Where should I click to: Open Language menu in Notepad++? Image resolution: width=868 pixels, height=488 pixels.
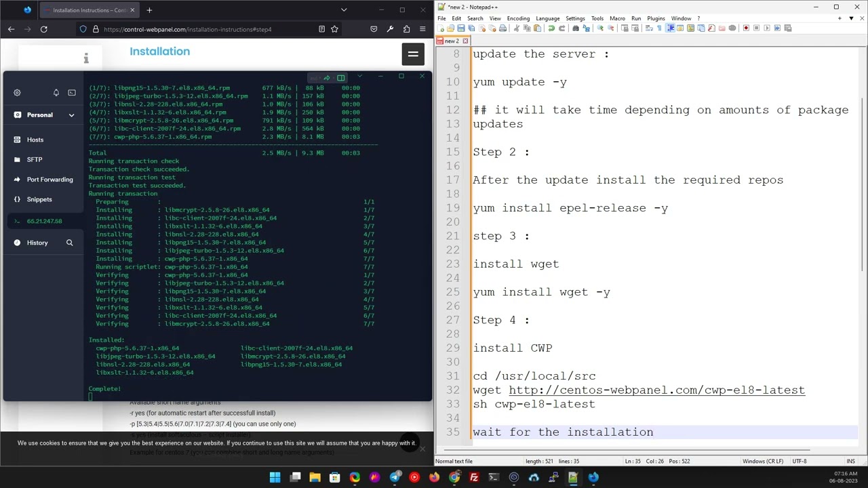tap(548, 18)
